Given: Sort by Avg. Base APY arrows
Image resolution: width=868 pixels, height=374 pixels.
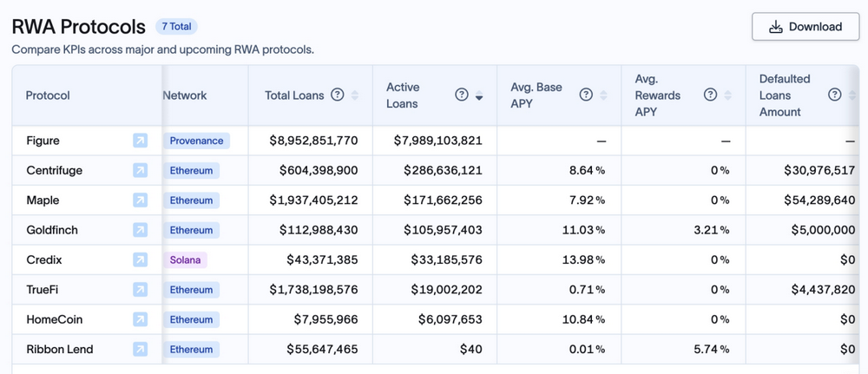Looking at the screenshot, I should 603,95.
